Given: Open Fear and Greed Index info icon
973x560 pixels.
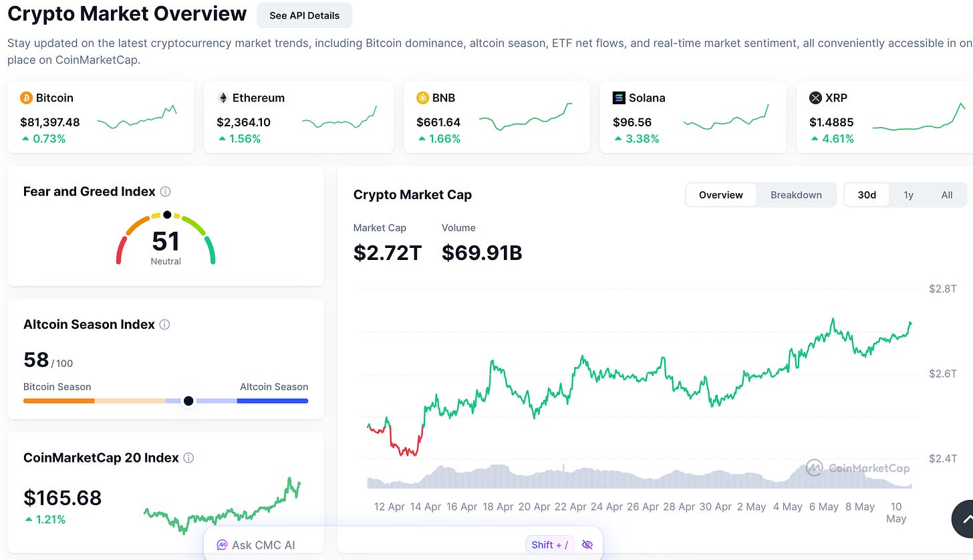Looking at the screenshot, I should click(166, 192).
